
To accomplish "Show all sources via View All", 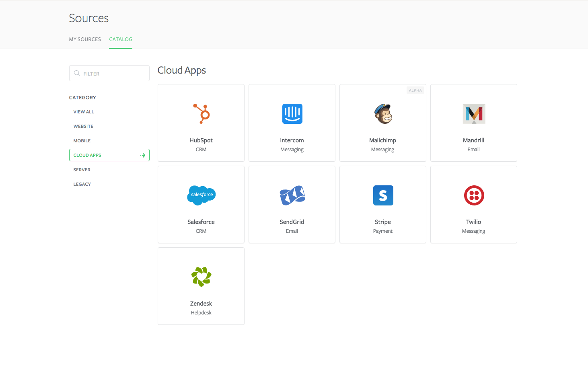I will pyautogui.click(x=84, y=112).
